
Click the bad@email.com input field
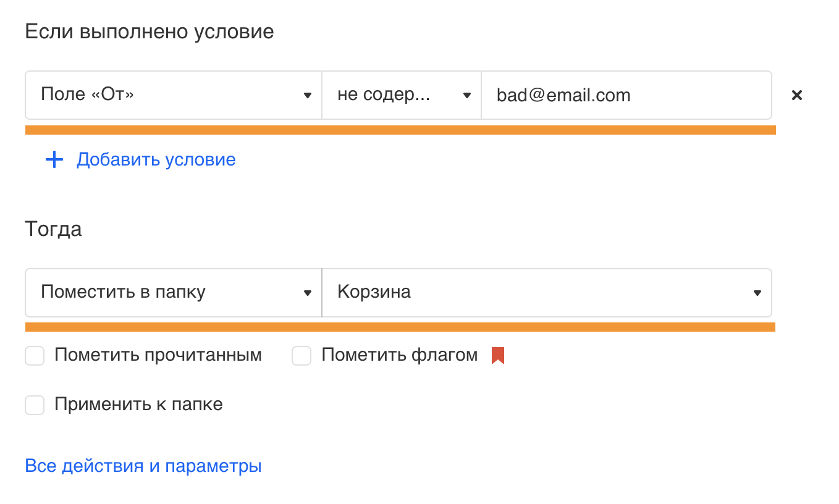[x=626, y=95]
